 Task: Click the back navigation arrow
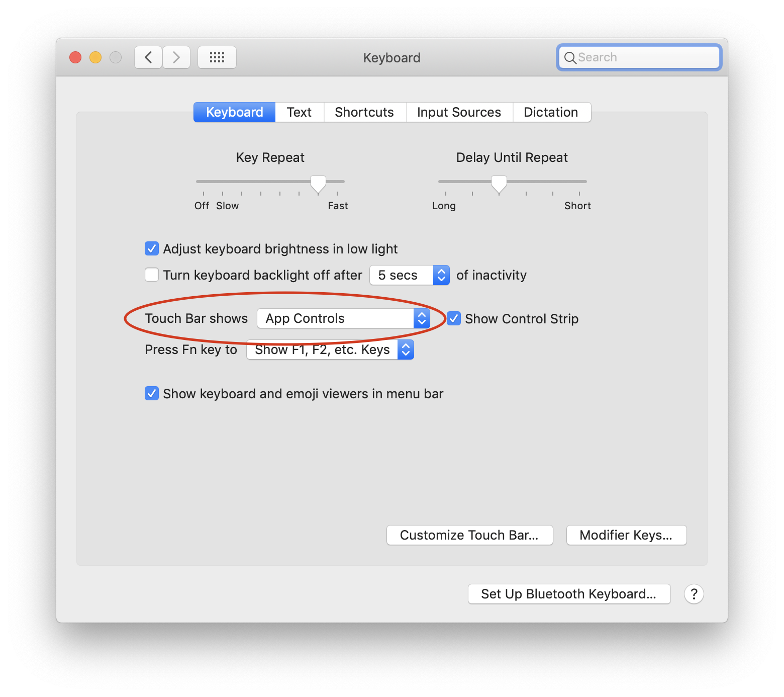click(148, 57)
